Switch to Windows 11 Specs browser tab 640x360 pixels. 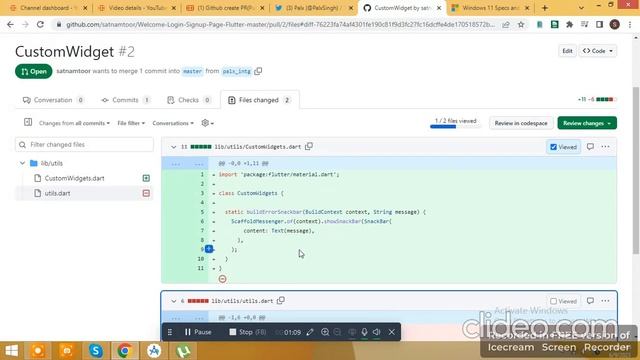(490, 8)
